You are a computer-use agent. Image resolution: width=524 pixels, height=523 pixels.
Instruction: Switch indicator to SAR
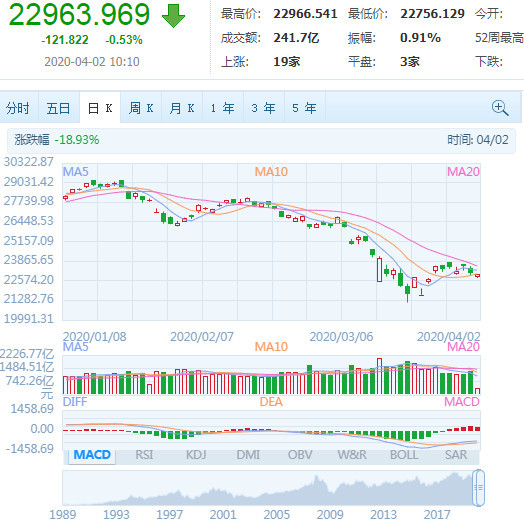[456, 455]
